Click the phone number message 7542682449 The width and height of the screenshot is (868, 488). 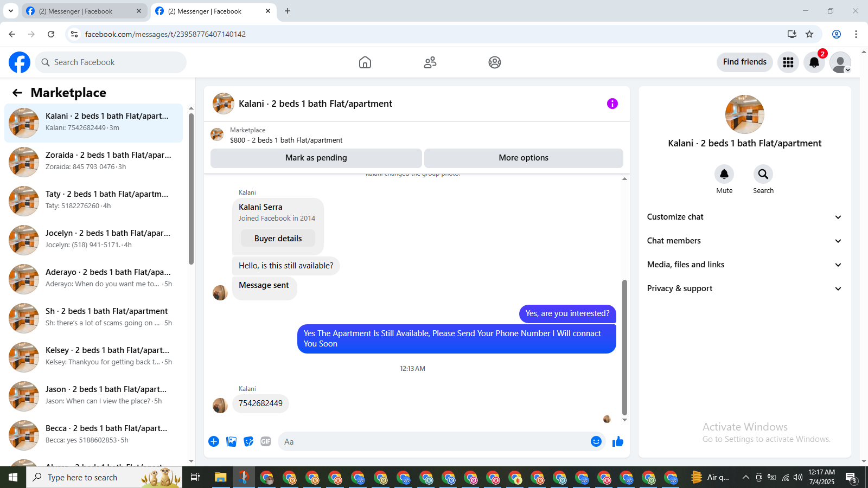coord(260,403)
